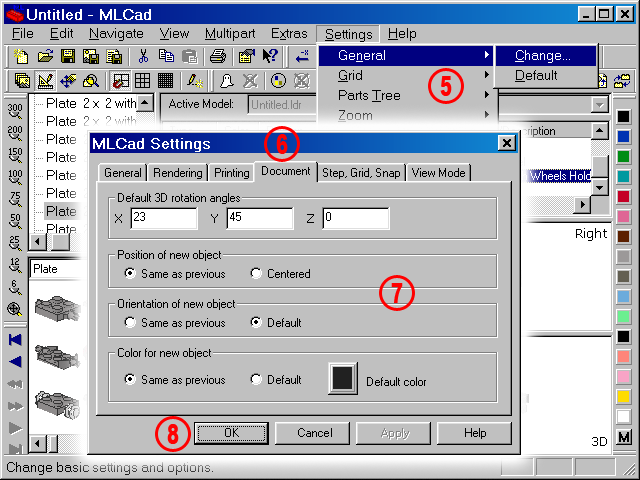Screen dimensions: 640x480
Task: Click the New file toolbar icon
Action: coord(21,56)
